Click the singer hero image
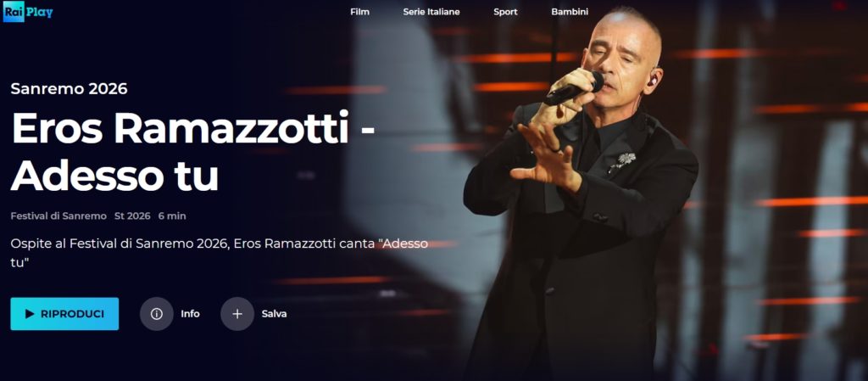The image size is (868, 381). pos(581,193)
